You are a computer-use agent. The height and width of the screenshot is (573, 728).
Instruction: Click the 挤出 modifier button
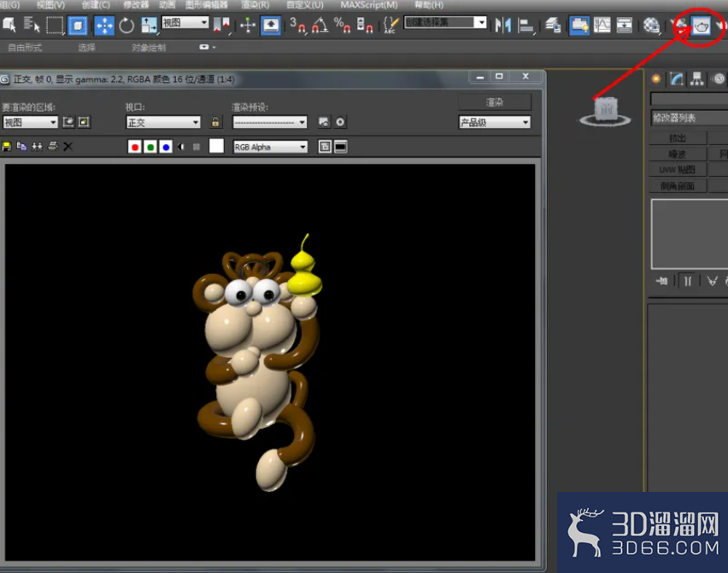pos(678,138)
